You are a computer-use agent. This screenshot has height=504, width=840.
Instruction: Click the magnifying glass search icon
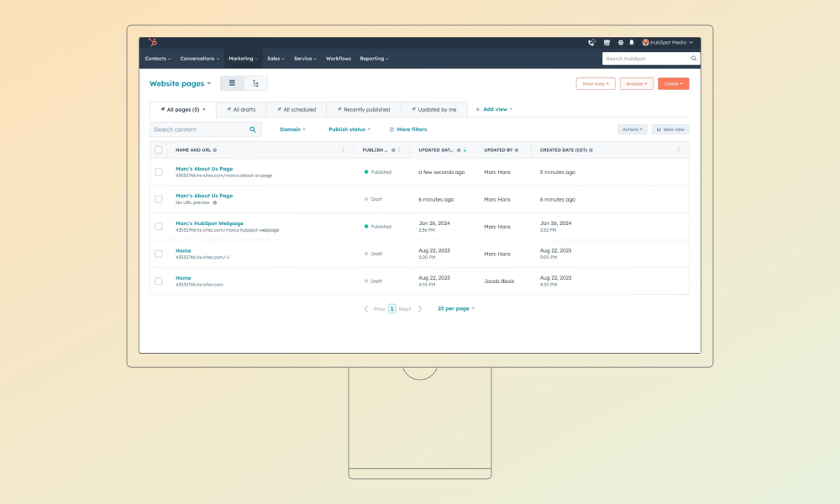[x=252, y=129]
